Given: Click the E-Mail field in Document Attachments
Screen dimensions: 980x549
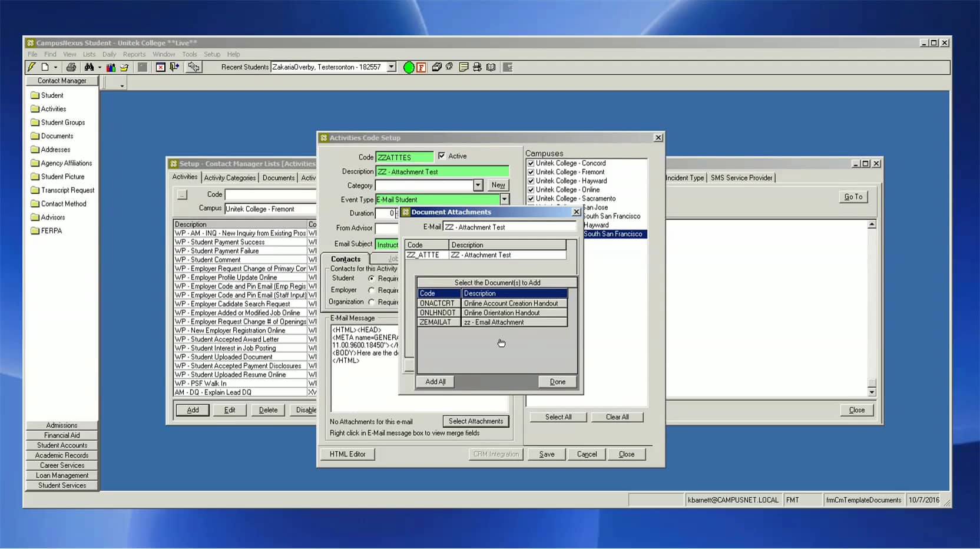Looking at the screenshot, I should (x=509, y=227).
